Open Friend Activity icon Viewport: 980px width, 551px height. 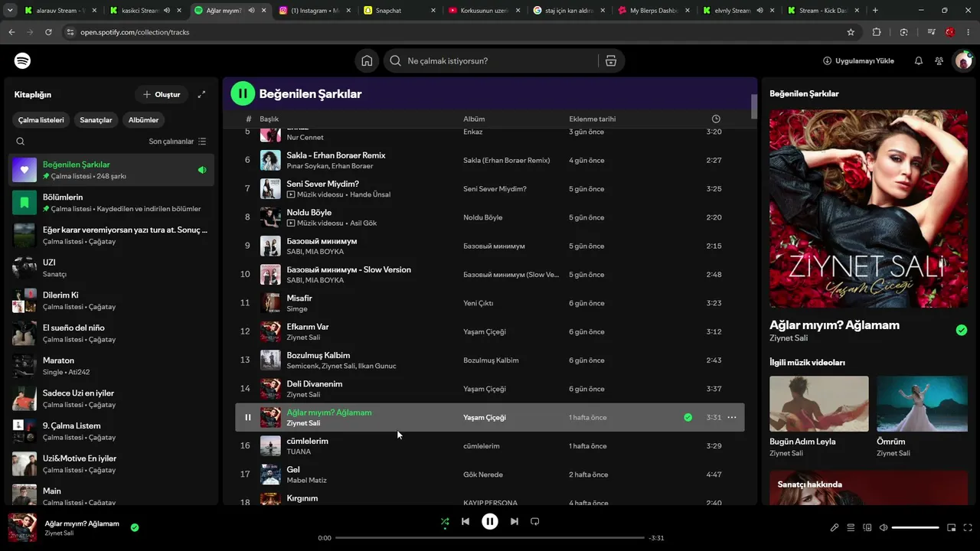939,61
